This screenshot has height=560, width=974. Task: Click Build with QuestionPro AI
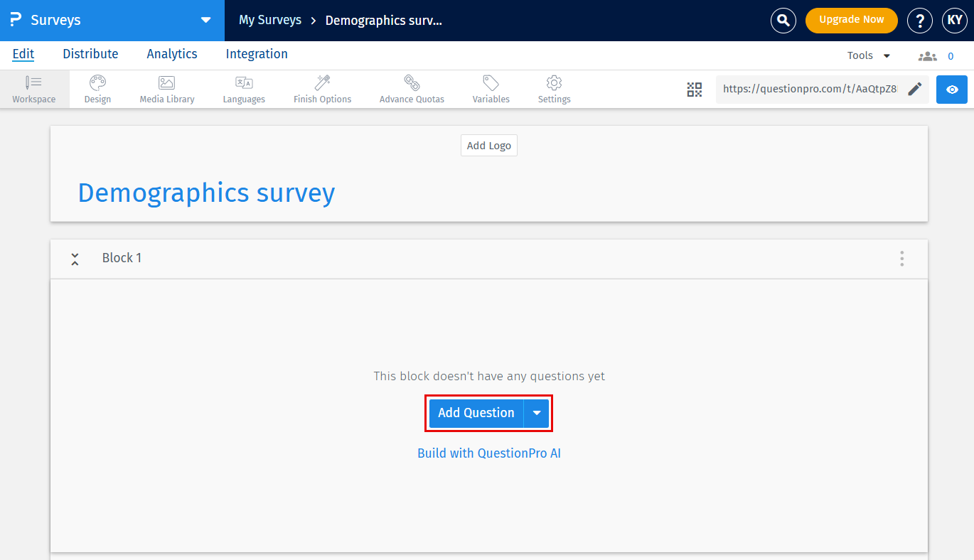pos(488,453)
